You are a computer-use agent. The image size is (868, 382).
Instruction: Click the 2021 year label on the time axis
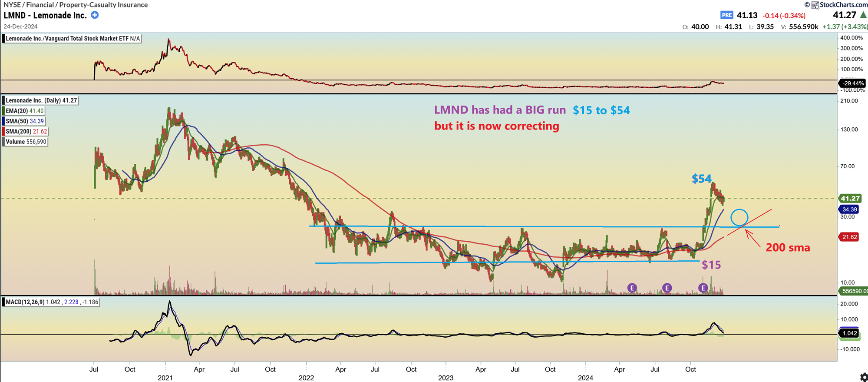point(165,378)
